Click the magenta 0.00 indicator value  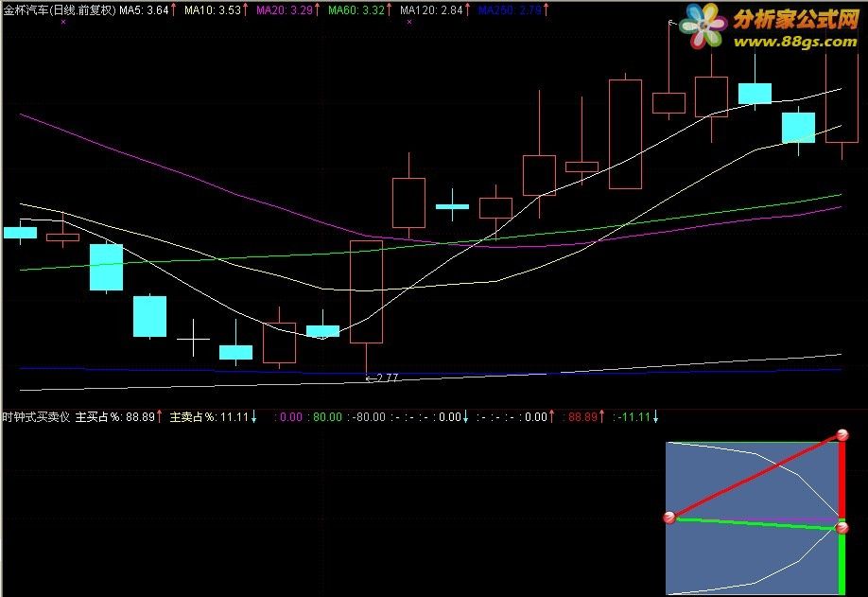291,417
